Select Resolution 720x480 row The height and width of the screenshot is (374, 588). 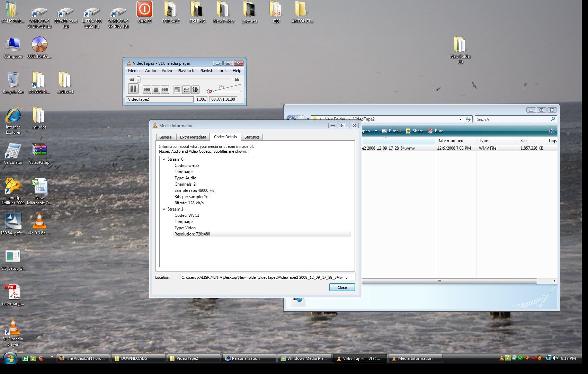click(262, 234)
